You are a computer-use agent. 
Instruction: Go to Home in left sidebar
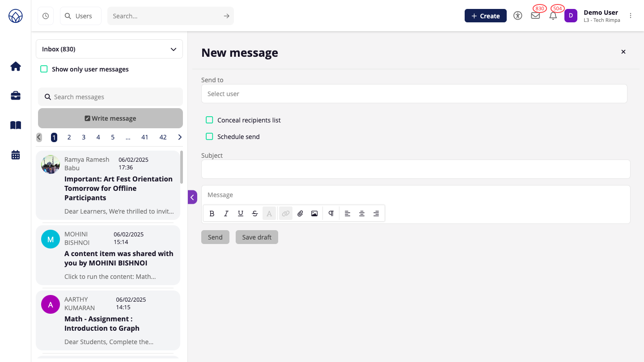tap(16, 67)
